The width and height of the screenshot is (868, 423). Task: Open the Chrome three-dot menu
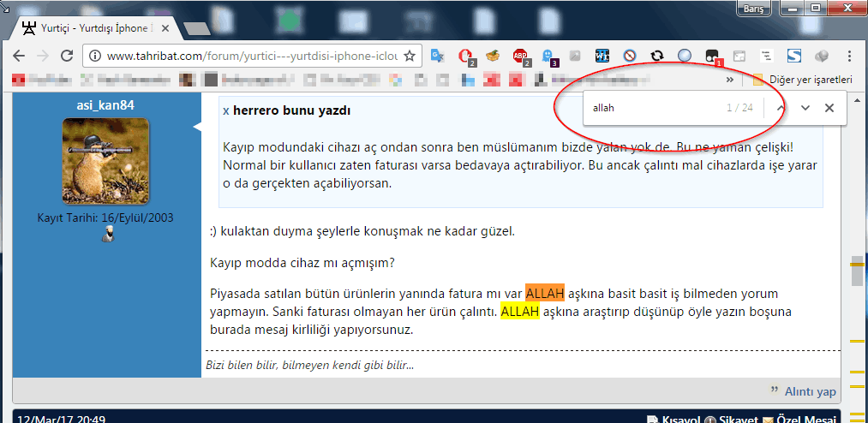[850, 57]
